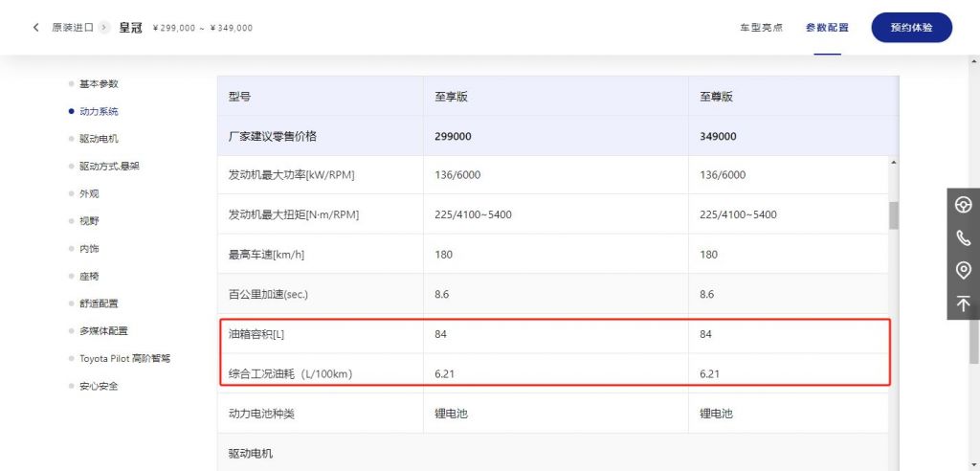Jump to 驱动方式,悬架 section
The image size is (980, 471).
[x=109, y=167]
